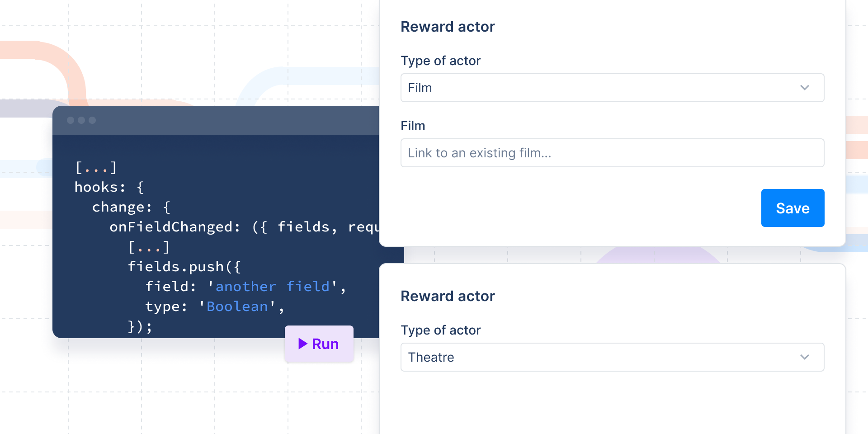The width and height of the screenshot is (868, 434).
Task: Click the 'Type of actor' label above Film
Action: (441, 60)
